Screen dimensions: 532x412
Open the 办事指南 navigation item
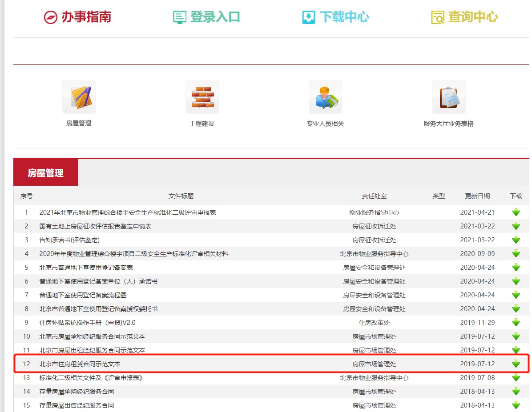click(77, 17)
